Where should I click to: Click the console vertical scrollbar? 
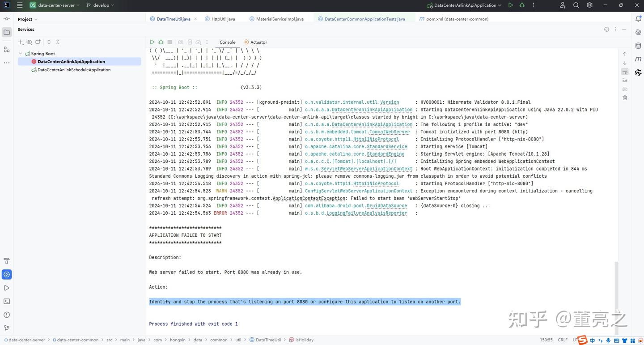pyautogui.click(x=615, y=295)
